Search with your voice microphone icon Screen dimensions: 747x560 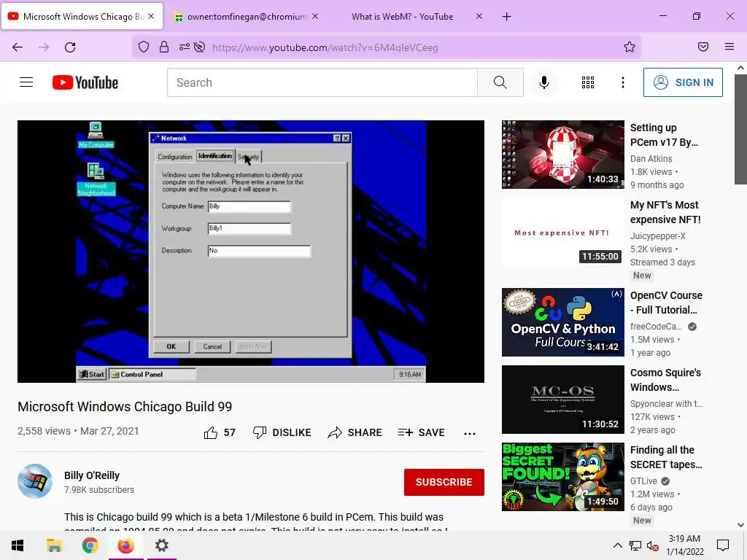544,82
